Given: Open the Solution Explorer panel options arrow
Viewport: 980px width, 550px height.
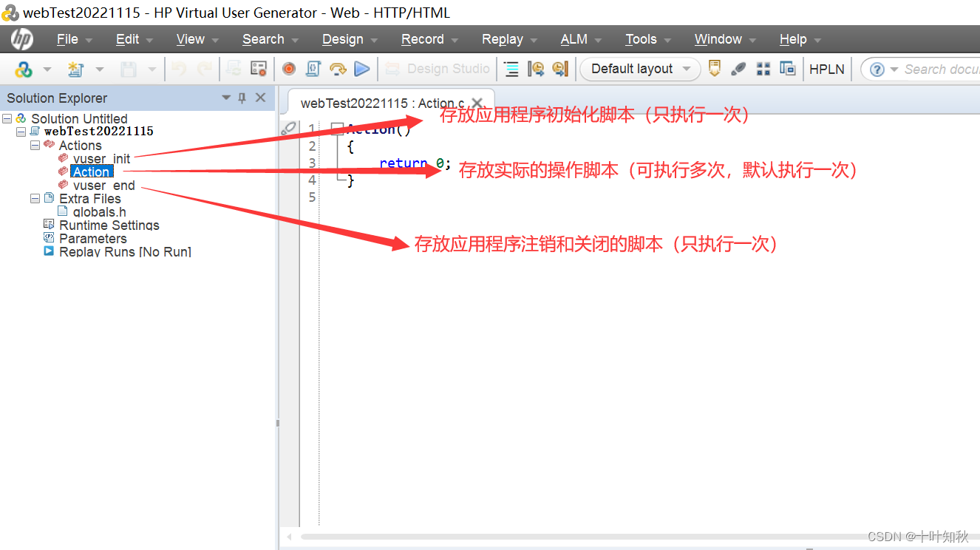Looking at the screenshot, I should [226, 98].
